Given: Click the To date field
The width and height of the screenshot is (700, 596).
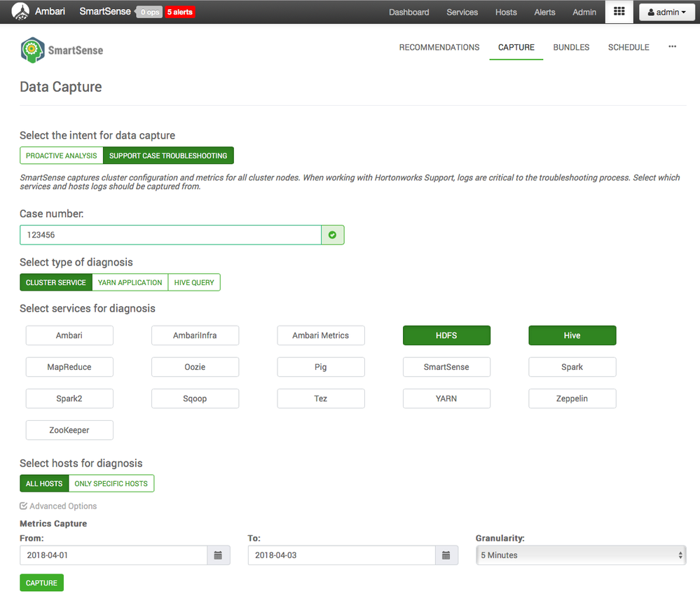Looking at the screenshot, I should (341, 555).
